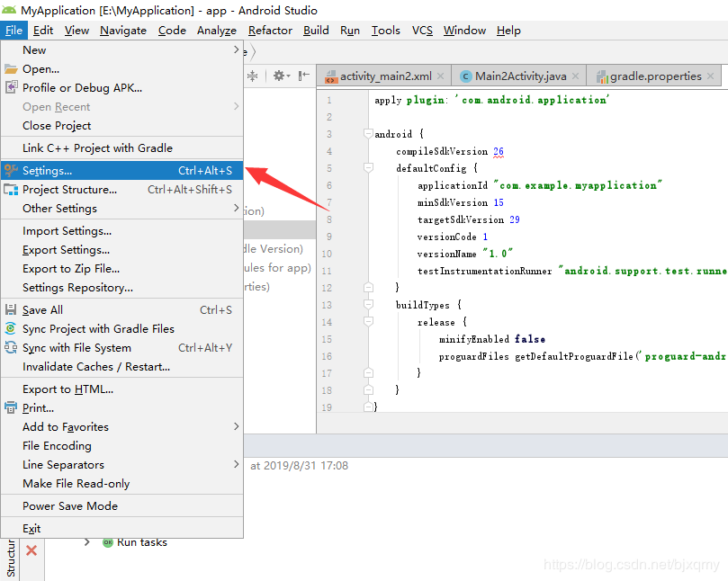Click the Settings wrench icon
This screenshot has width=728, height=581.
[11, 170]
